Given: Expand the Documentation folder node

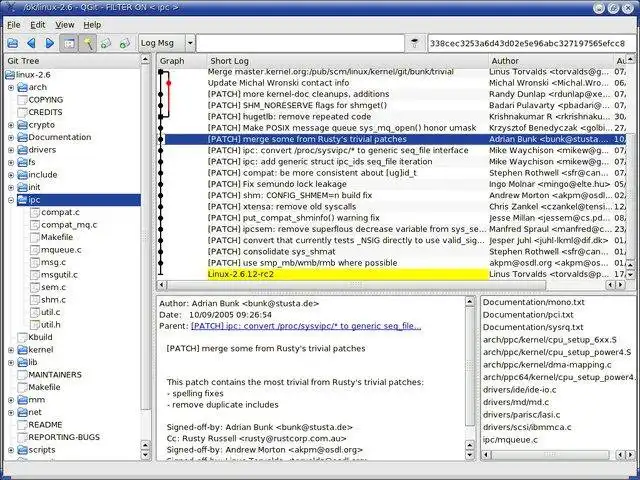Looking at the screenshot, I should [10, 138].
